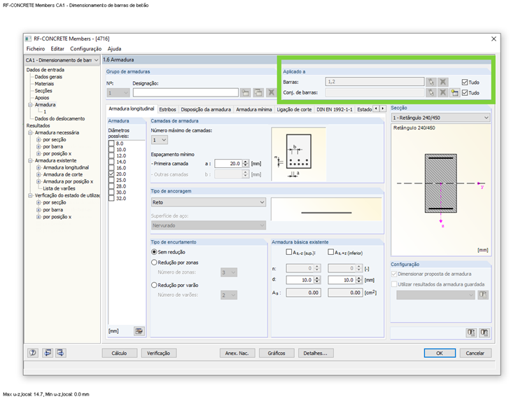
Task: Select Redução por zonas radio option
Action: click(154, 262)
